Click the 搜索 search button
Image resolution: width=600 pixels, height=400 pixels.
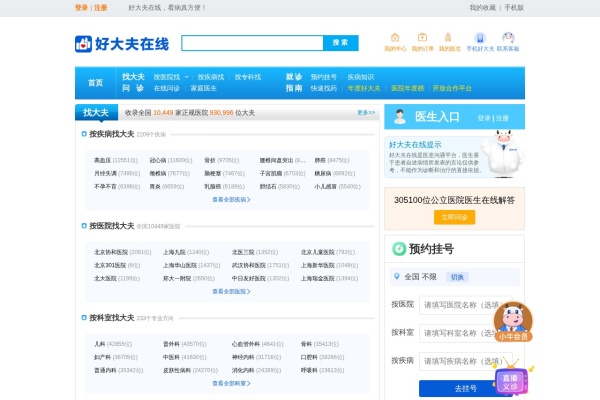coord(341,42)
